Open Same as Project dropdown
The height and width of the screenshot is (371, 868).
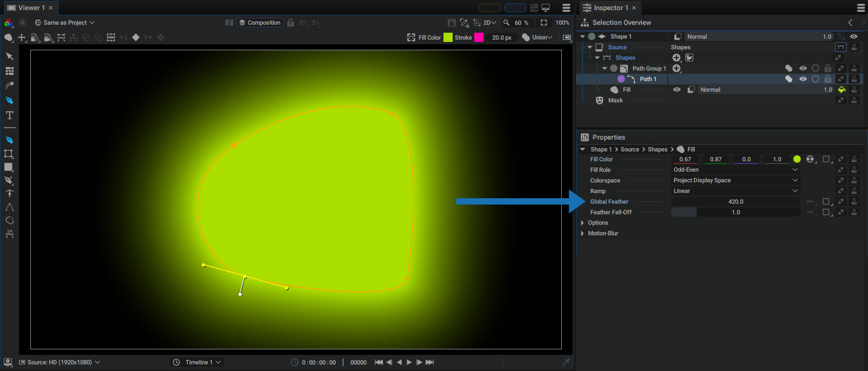65,23
